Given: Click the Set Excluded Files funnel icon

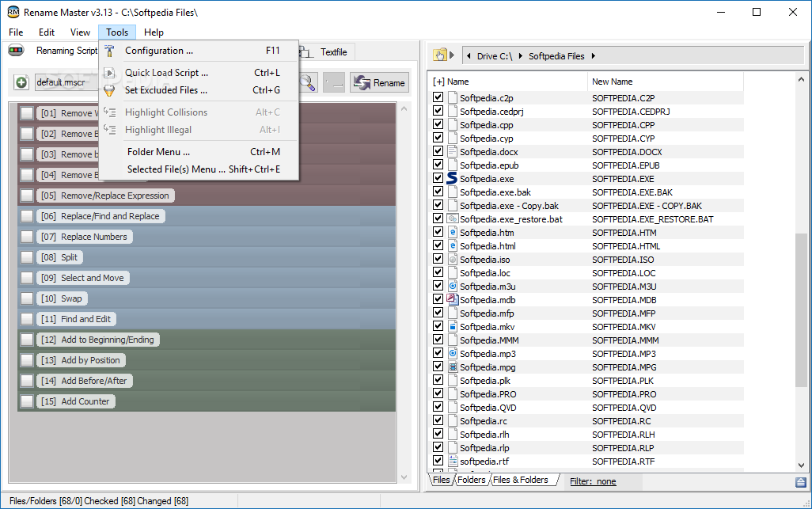Looking at the screenshot, I should (109, 90).
